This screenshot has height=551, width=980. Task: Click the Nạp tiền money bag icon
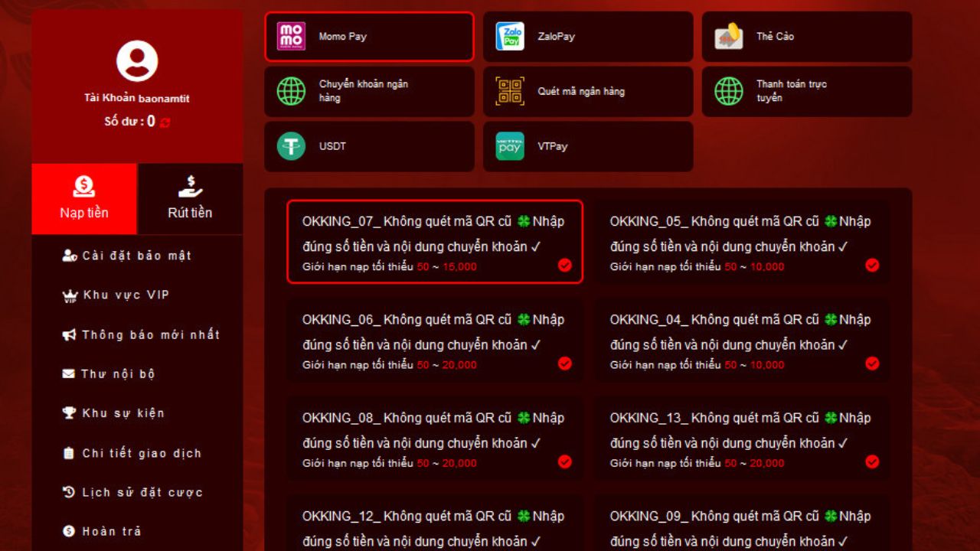pyautogui.click(x=84, y=186)
